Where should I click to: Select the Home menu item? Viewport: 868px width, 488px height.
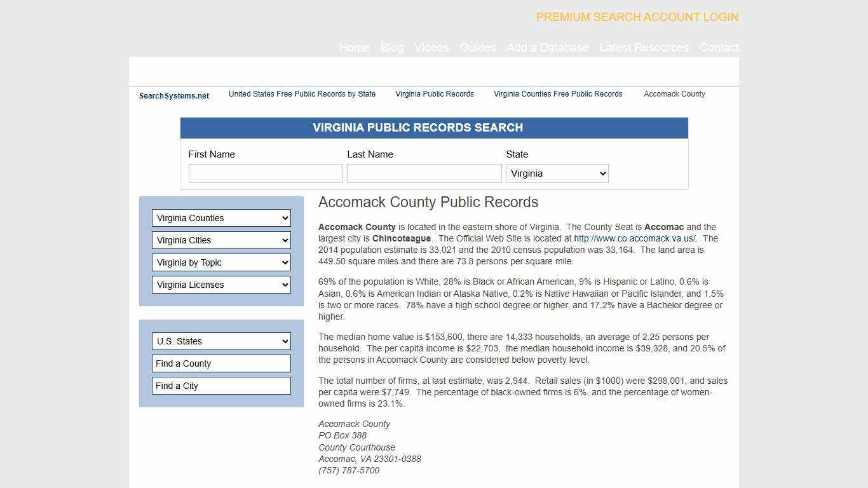[354, 48]
